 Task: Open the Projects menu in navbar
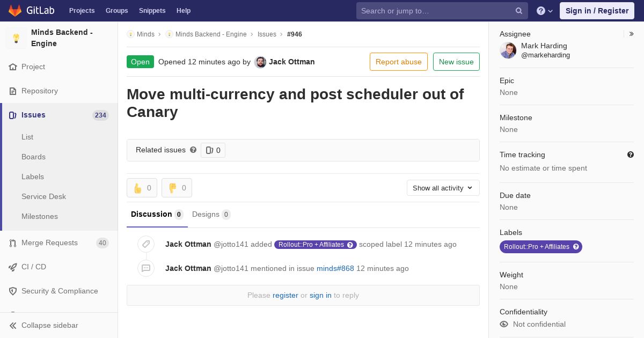pyautogui.click(x=82, y=11)
